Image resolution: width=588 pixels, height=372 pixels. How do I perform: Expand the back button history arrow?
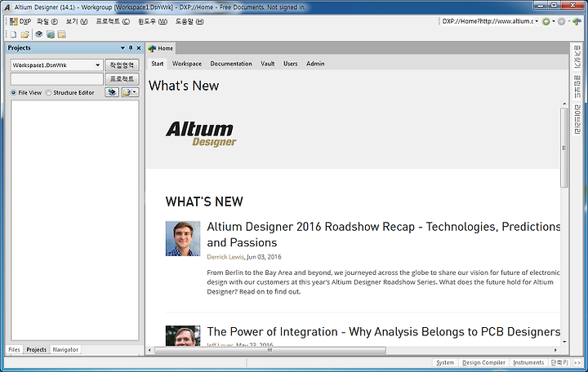click(554, 21)
